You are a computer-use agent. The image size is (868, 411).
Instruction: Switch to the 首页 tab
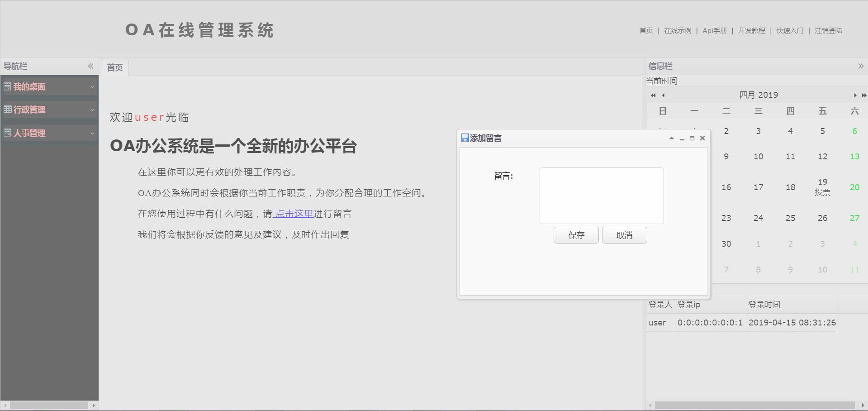pos(115,67)
